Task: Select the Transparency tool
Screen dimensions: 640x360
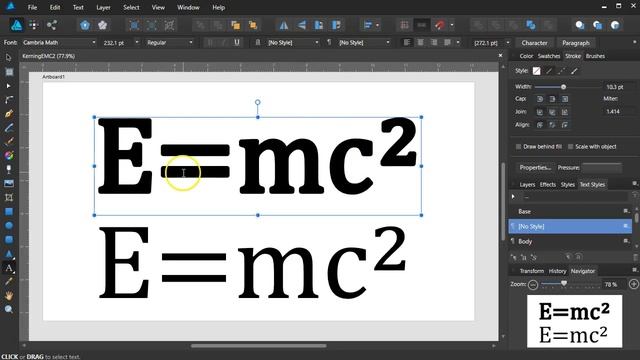Action: coord(9,169)
